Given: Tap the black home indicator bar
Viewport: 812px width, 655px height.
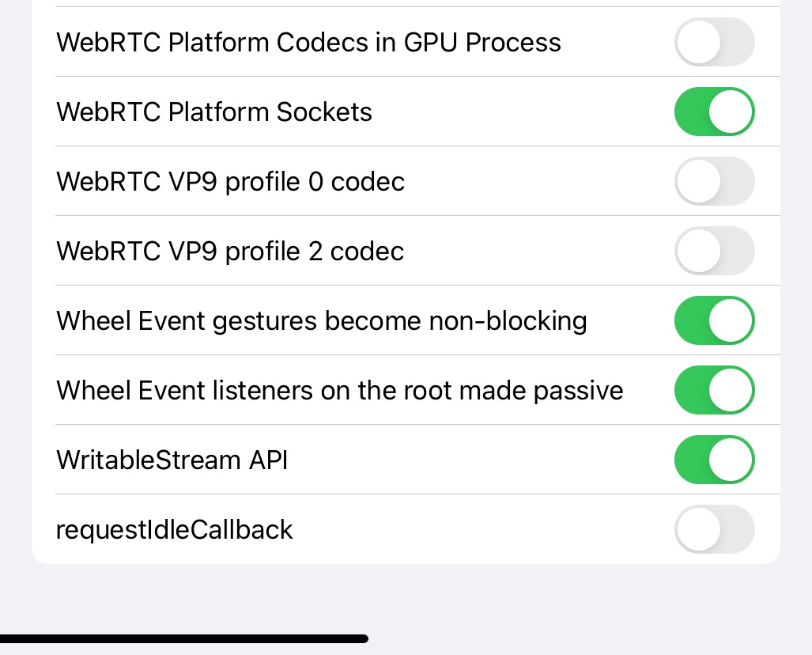Looking at the screenshot, I should click(183, 638).
